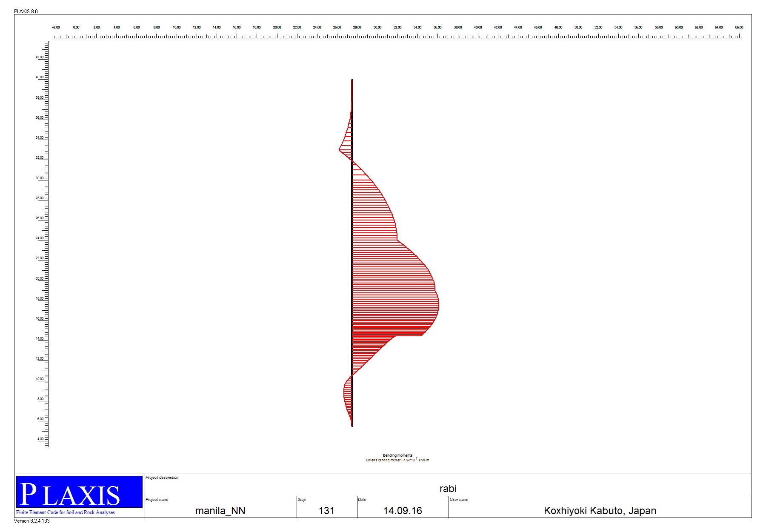Click "0.00" on the horizontal ruler
Viewport: 766px width, 532px height.
[76, 27]
